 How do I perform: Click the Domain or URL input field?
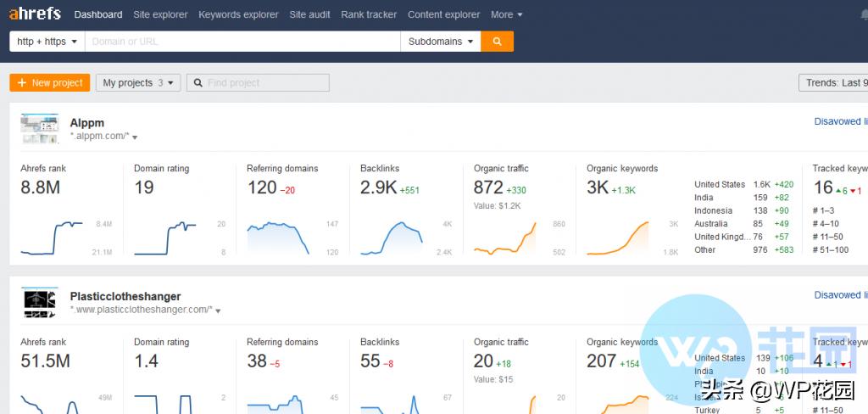(242, 42)
